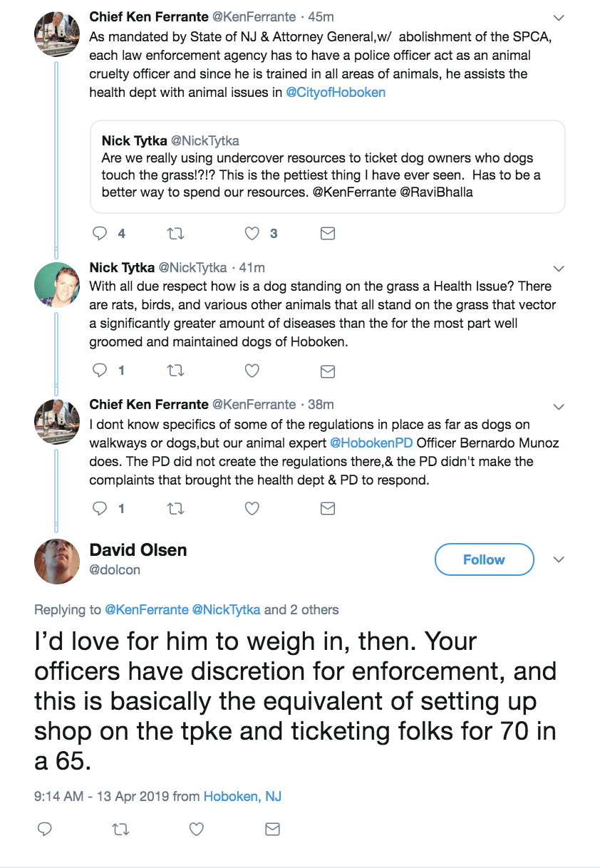Share David Olsen's tweet via direct message

[x=272, y=830]
